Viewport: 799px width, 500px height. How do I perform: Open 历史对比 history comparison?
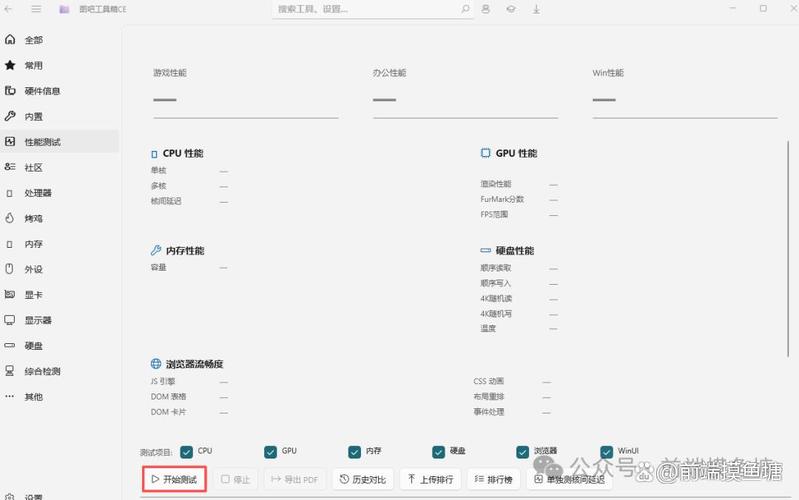(x=363, y=479)
